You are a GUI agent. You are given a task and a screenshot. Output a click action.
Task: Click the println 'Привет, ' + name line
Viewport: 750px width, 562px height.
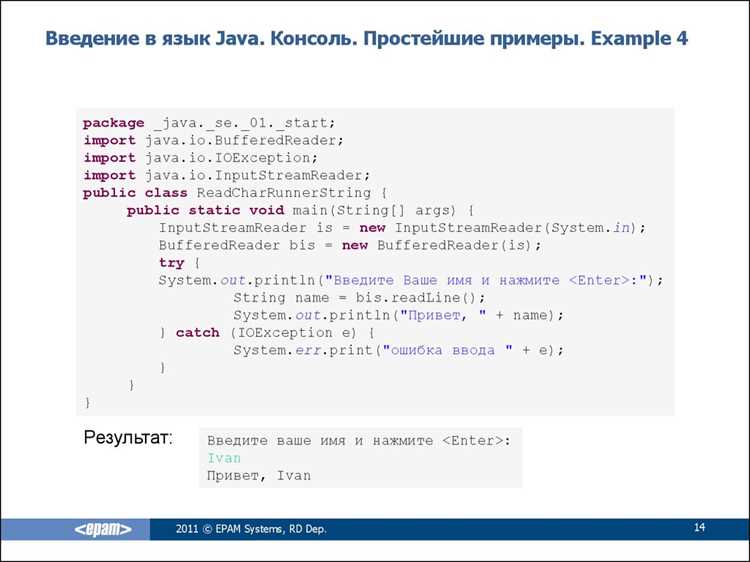tap(398, 316)
